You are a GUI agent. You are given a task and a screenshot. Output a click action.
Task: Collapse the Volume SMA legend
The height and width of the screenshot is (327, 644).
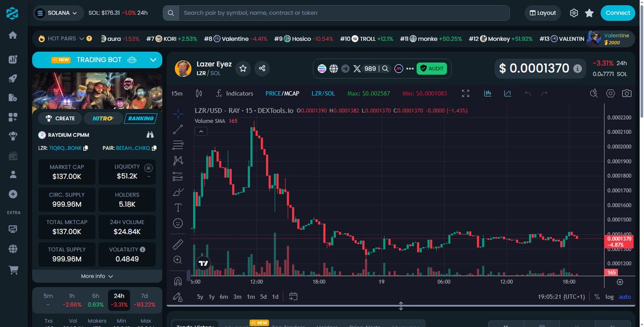[201, 131]
